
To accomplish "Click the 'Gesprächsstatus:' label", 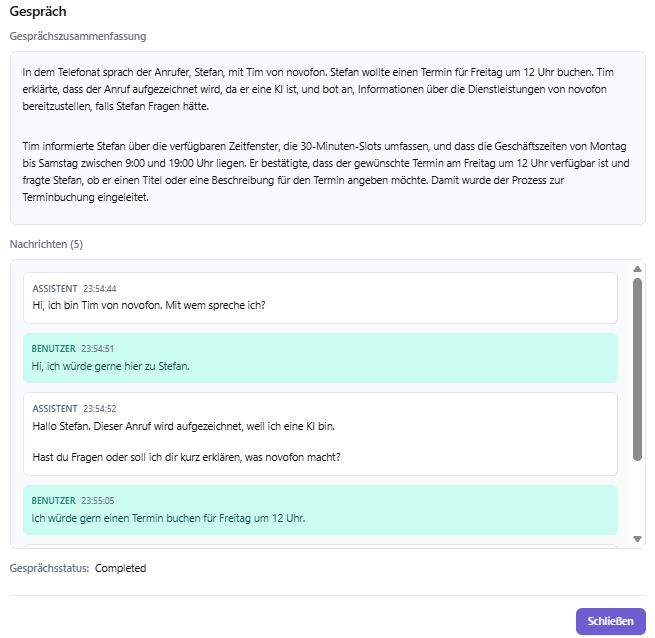I will 50,568.
